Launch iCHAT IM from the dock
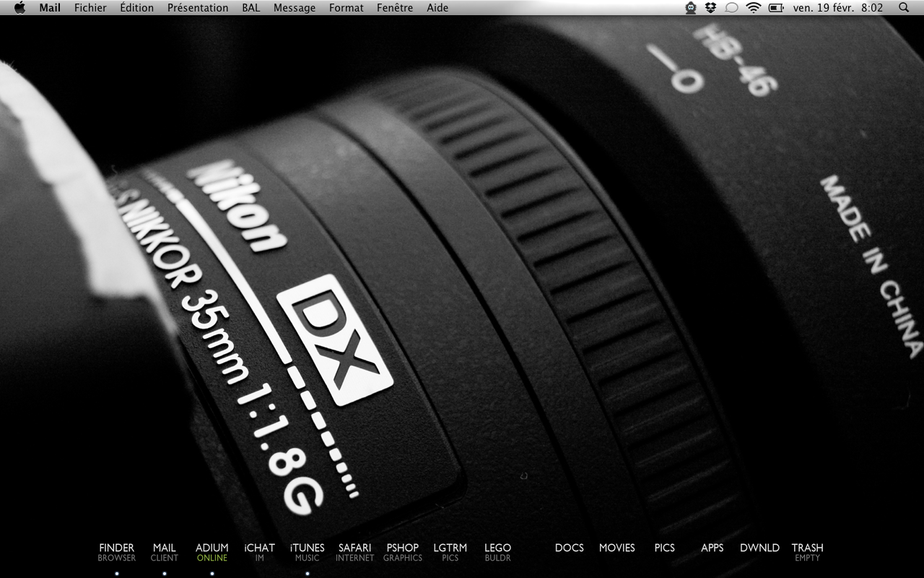The image size is (924, 578). (x=260, y=553)
